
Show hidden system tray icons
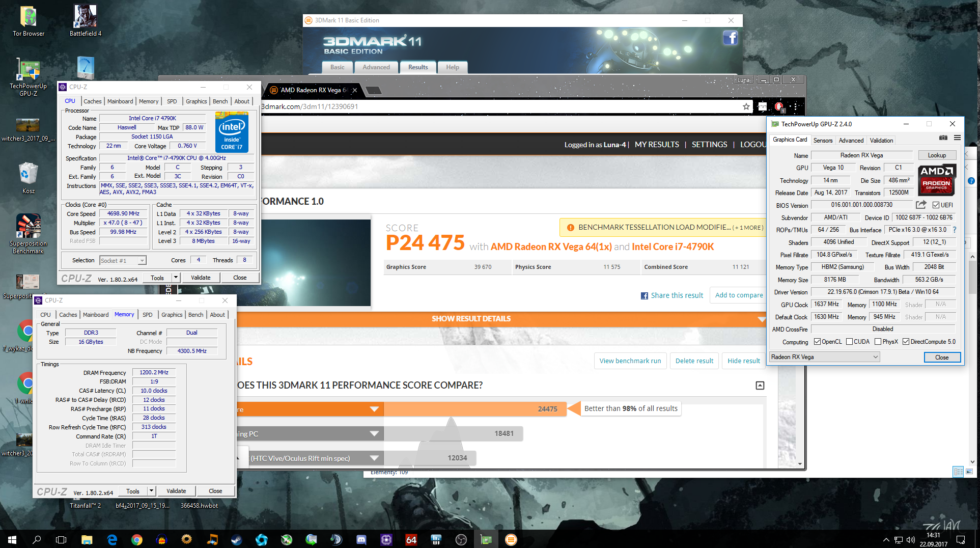pyautogui.click(x=886, y=540)
